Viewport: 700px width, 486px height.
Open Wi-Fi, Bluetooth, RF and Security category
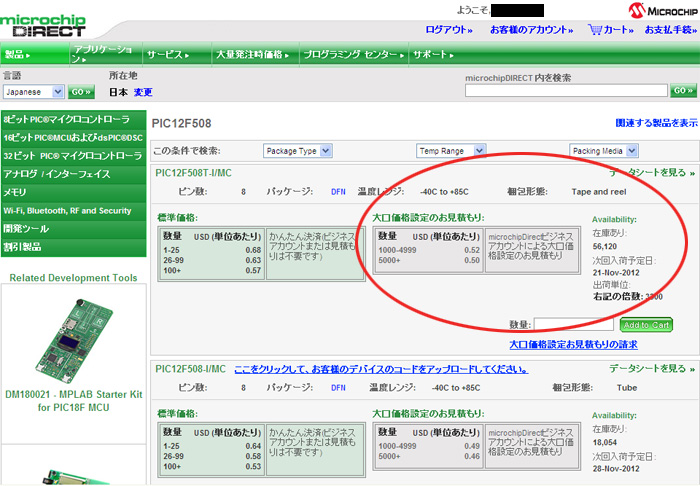73,211
